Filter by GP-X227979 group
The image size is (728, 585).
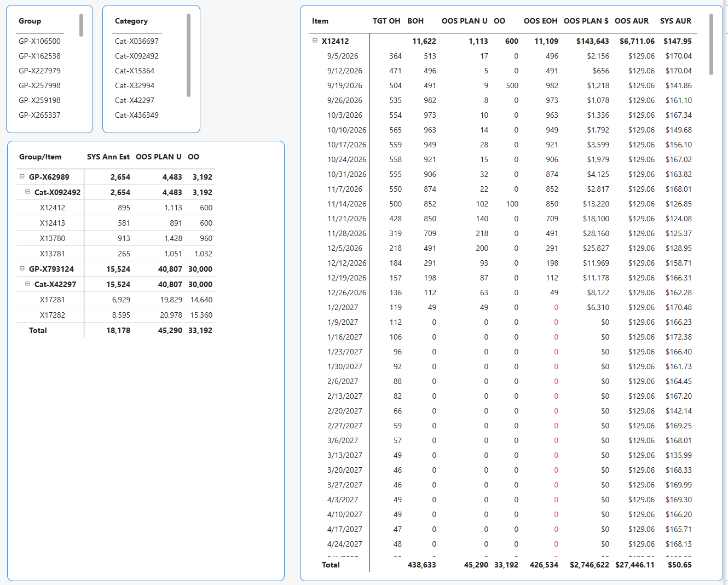(39, 71)
